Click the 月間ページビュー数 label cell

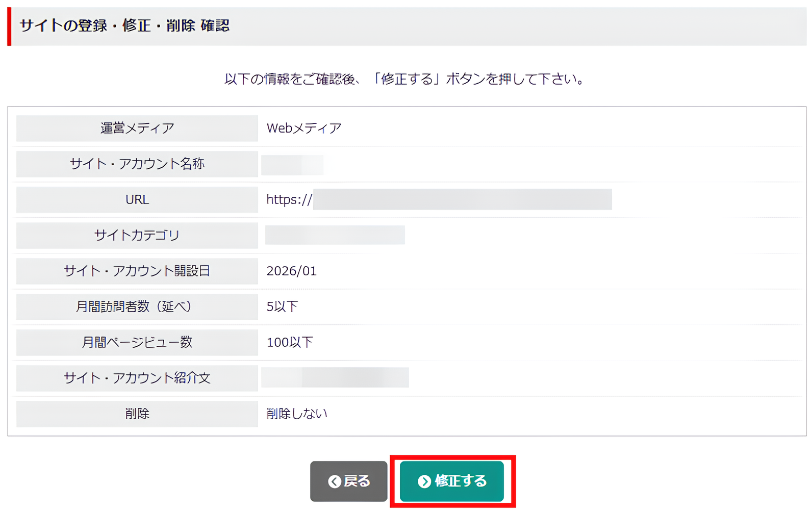point(137,342)
